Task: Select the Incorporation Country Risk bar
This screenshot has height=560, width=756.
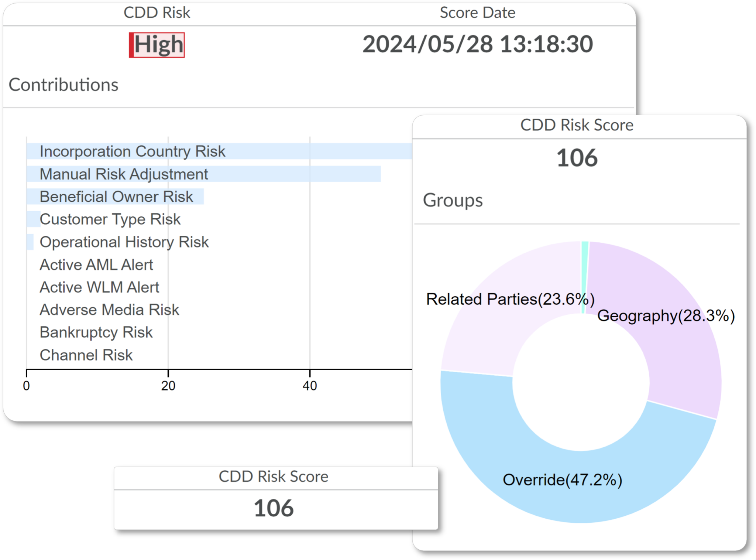Action: [185, 151]
